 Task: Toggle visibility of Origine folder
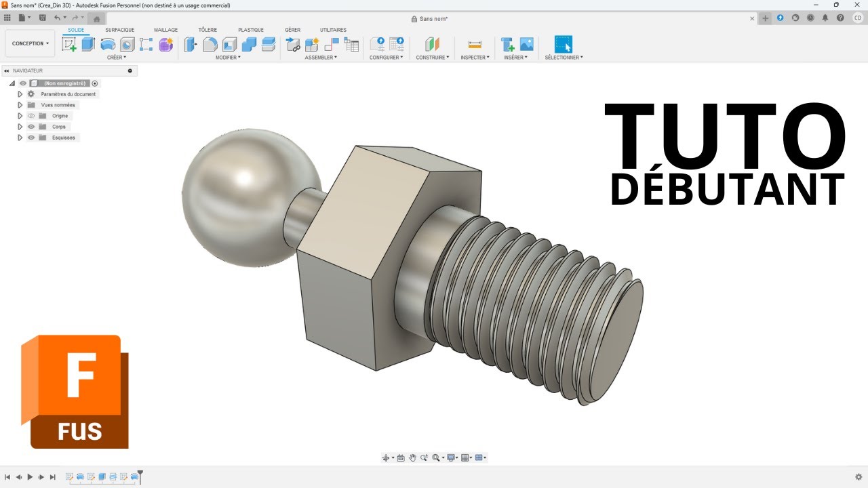coord(31,116)
